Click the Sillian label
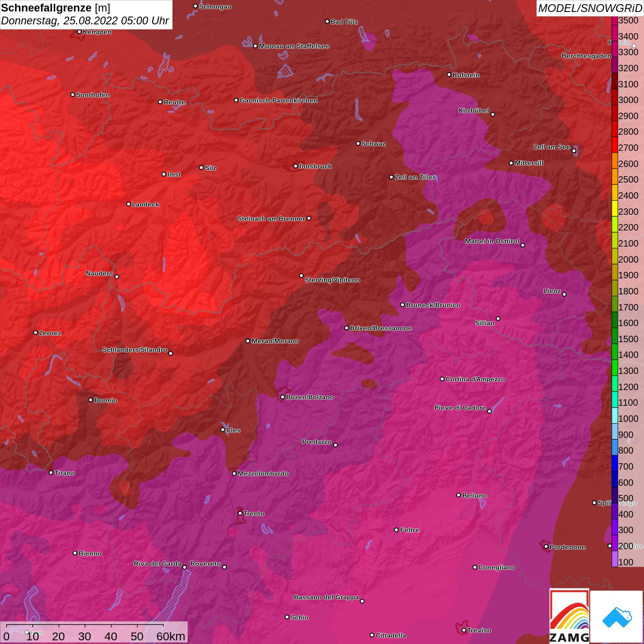The image size is (644, 644). (x=485, y=323)
